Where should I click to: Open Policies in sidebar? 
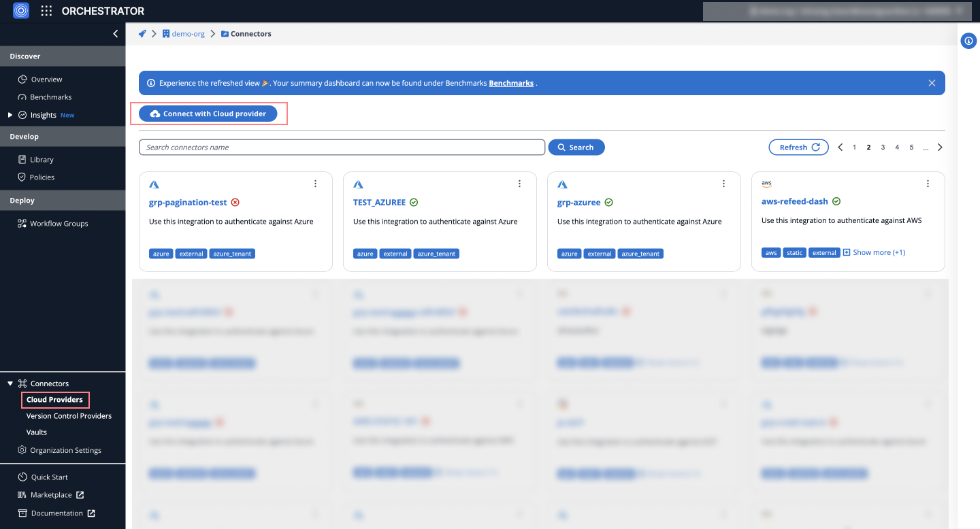click(x=42, y=177)
